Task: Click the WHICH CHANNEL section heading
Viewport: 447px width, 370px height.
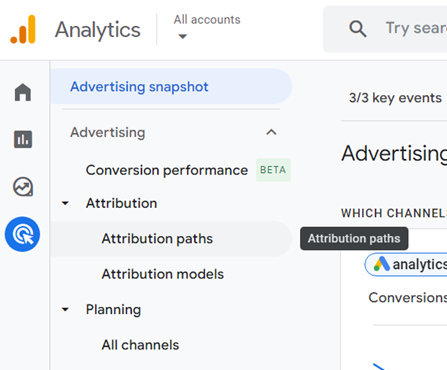Action: click(394, 213)
